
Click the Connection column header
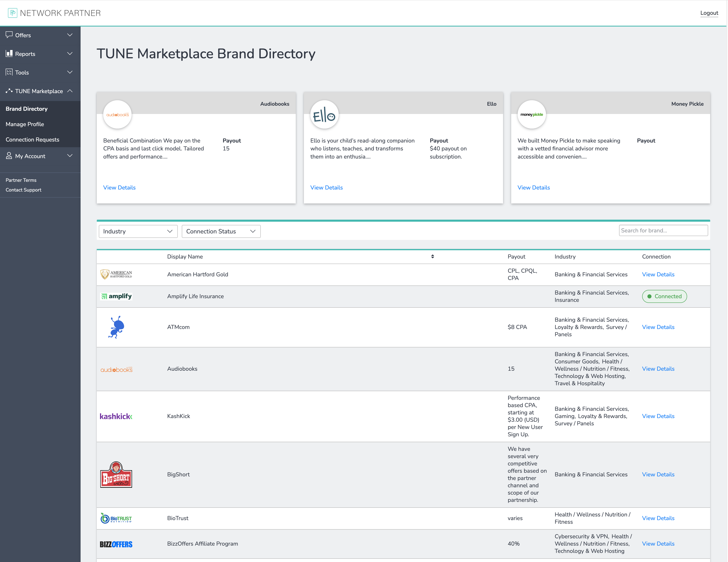656,257
